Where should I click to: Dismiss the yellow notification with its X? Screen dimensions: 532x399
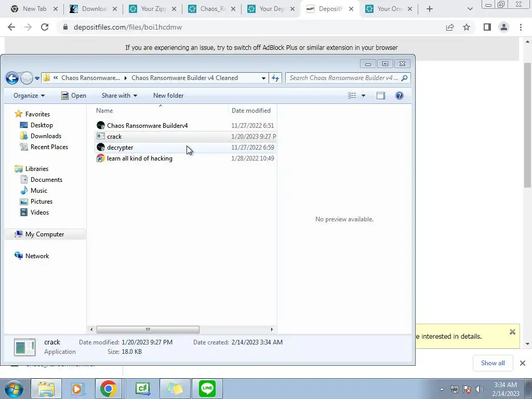(x=512, y=332)
